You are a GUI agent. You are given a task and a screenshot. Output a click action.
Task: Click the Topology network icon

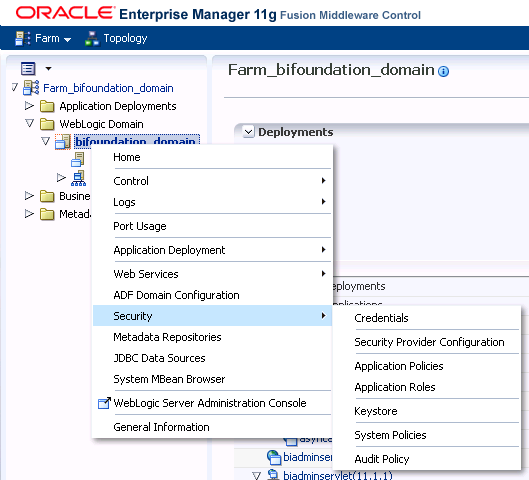[92, 38]
